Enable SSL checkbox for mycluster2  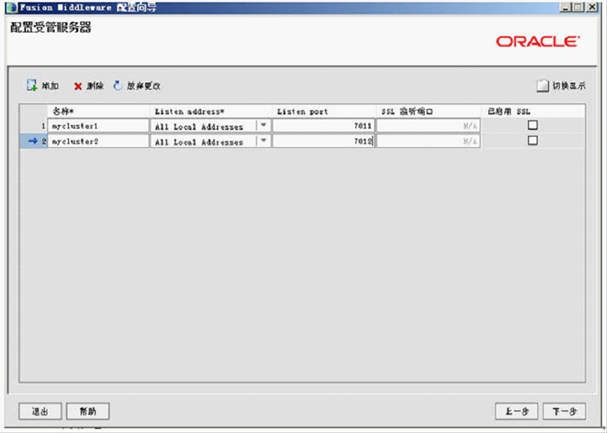coord(532,141)
